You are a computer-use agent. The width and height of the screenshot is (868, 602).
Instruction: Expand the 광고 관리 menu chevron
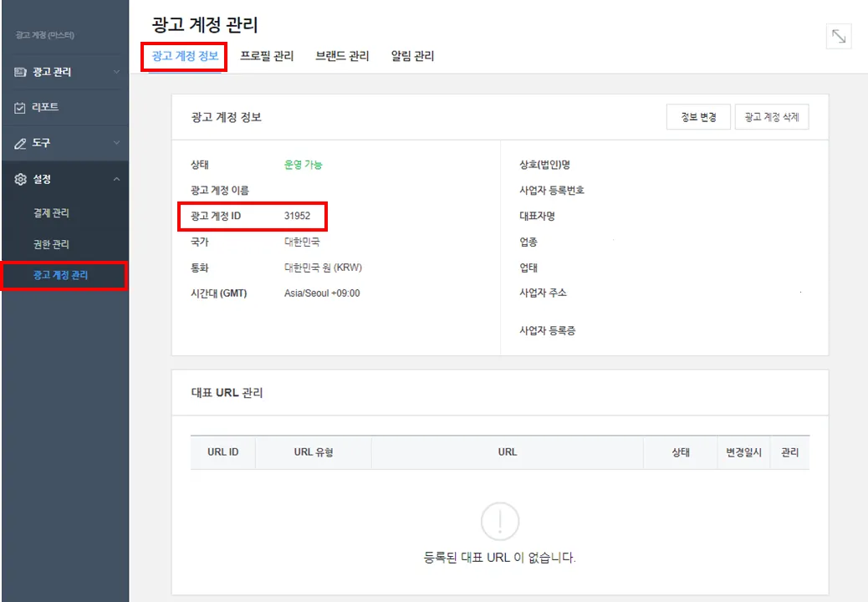coord(116,73)
